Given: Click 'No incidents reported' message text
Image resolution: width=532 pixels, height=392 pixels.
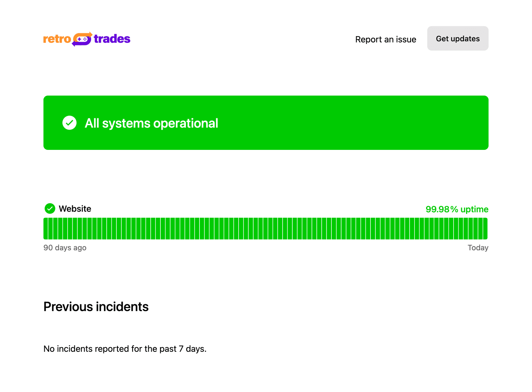Looking at the screenshot, I should pyautogui.click(x=125, y=349).
